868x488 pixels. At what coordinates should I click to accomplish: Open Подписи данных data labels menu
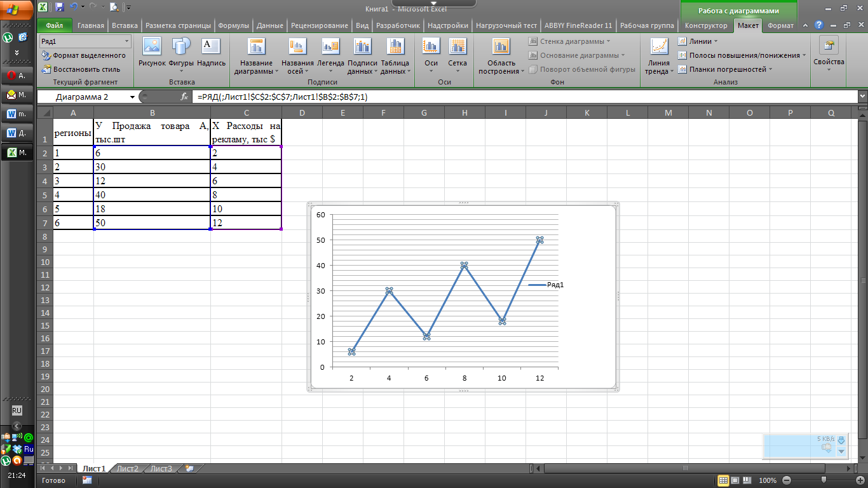(x=362, y=56)
